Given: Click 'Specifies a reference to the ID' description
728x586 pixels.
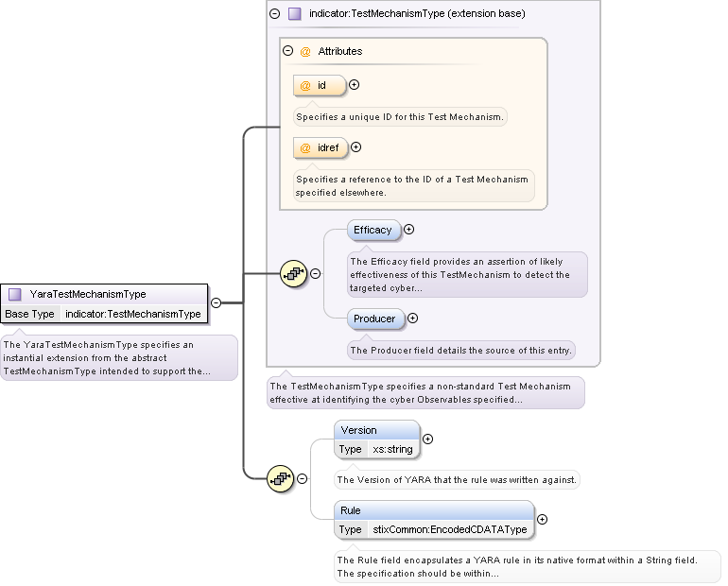Looking at the screenshot, I should 413,185.
